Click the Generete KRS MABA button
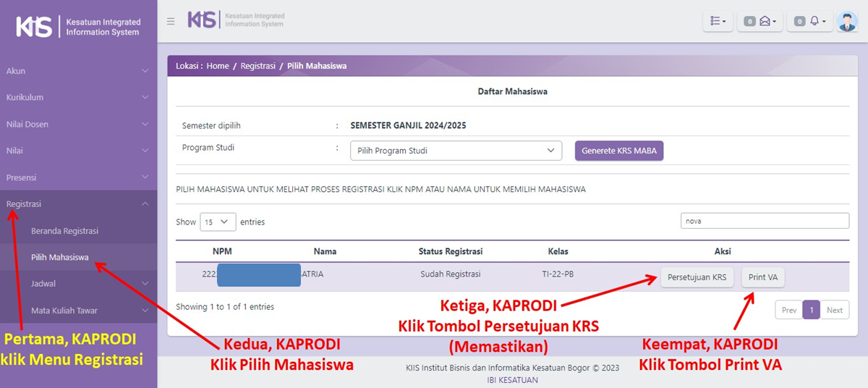The image size is (868, 388). click(618, 151)
